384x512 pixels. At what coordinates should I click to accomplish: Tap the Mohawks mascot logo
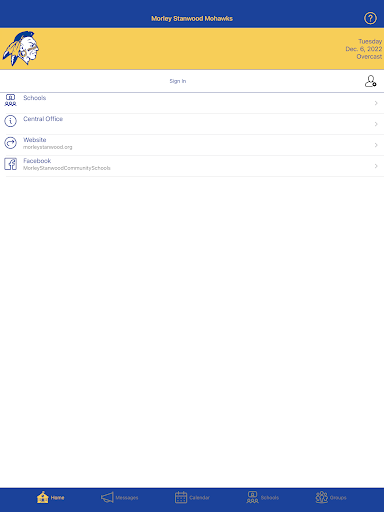pyautogui.click(x=21, y=48)
